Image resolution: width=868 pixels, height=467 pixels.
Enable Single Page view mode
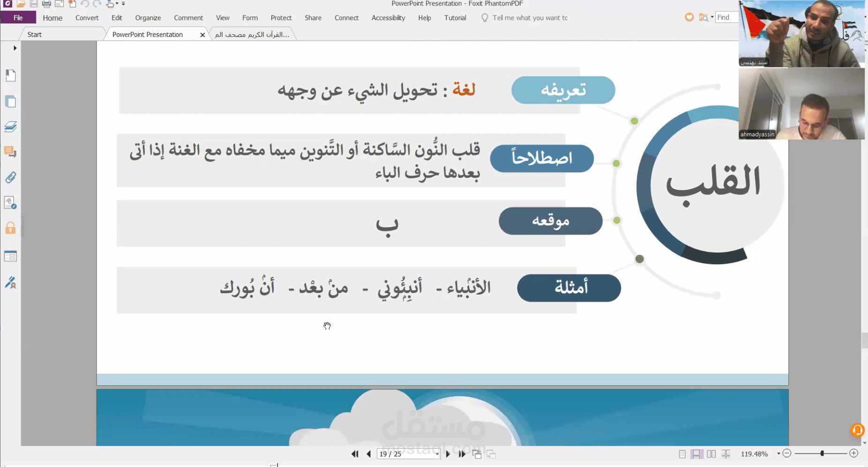pos(683,453)
